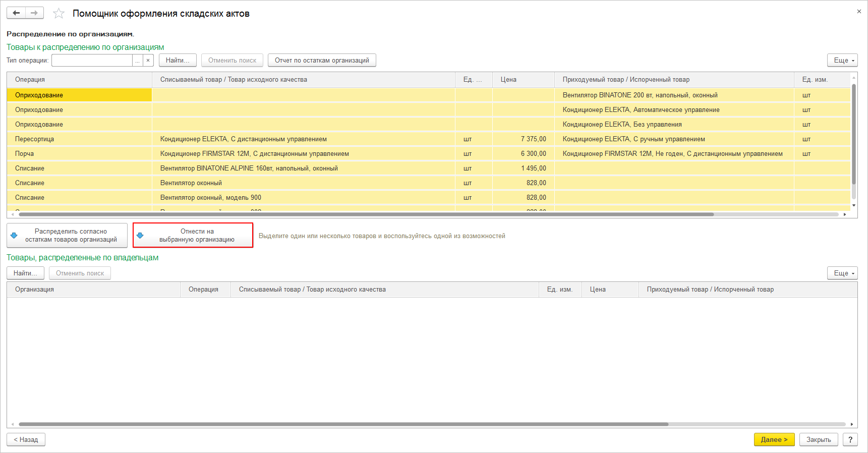Click the lower table horizontal scrollbar
Screen dimensions: 868x453
[x=343, y=424]
